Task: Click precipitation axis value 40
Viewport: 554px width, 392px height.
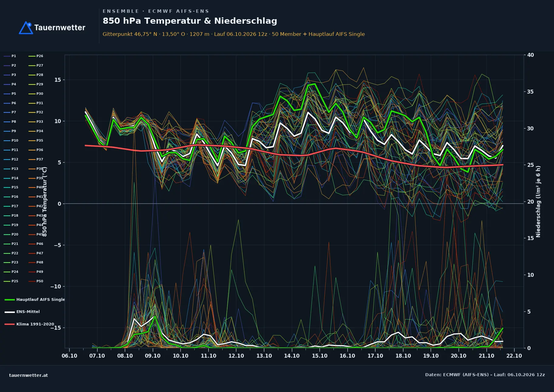Action: 531,55
